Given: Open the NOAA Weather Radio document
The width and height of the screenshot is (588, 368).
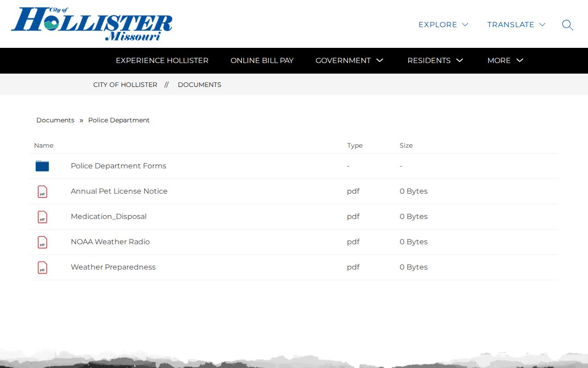Looking at the screenshot, I should click(x=110, y=242).
